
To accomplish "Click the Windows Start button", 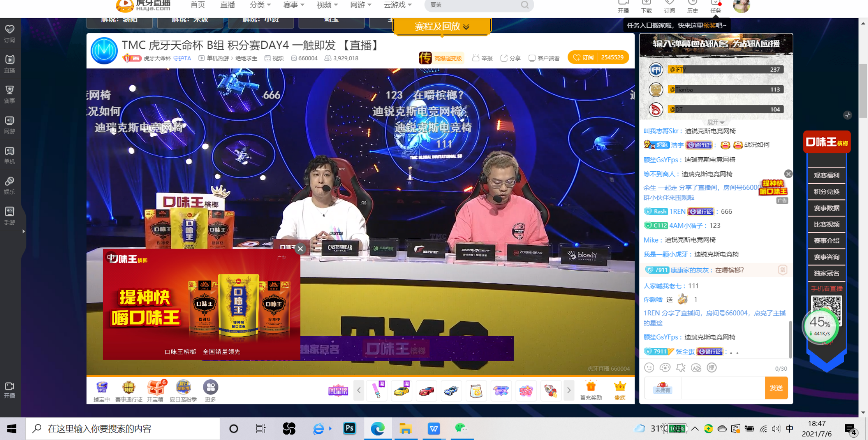I will (12, 429).
